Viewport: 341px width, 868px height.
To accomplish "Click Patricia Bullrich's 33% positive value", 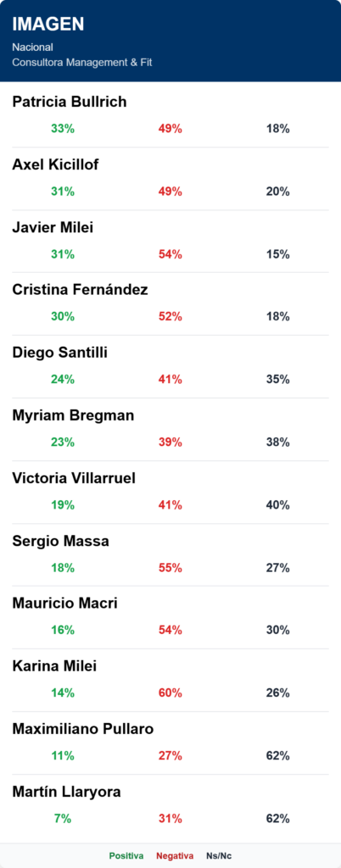I will 63,129.
